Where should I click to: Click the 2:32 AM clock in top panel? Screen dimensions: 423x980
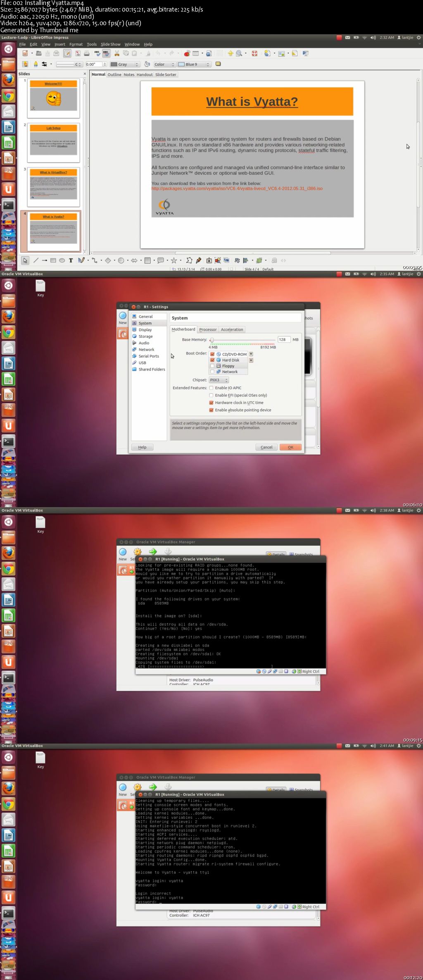(x=387, y=37)
